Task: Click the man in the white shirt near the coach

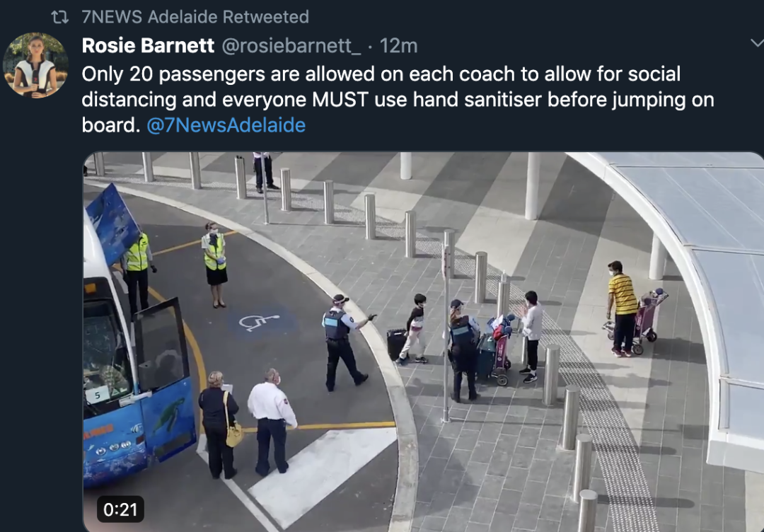Action: click(272, 422)
